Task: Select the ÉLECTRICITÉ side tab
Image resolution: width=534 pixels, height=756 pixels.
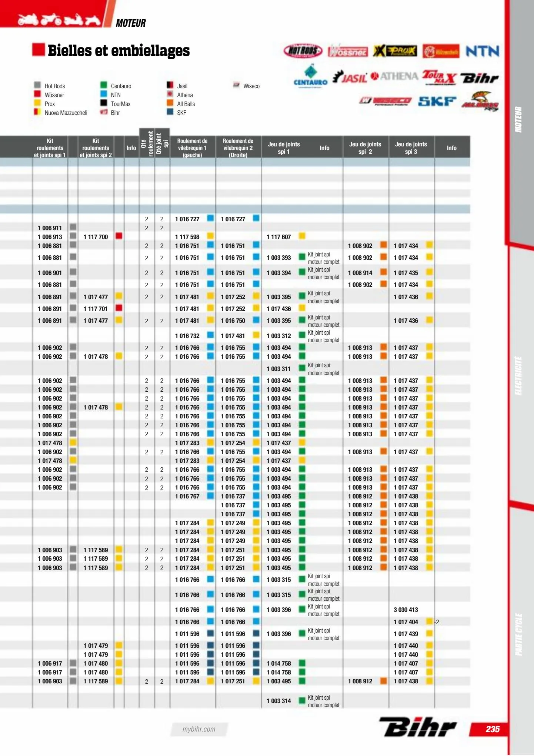Action: click(x=519, y=376)
